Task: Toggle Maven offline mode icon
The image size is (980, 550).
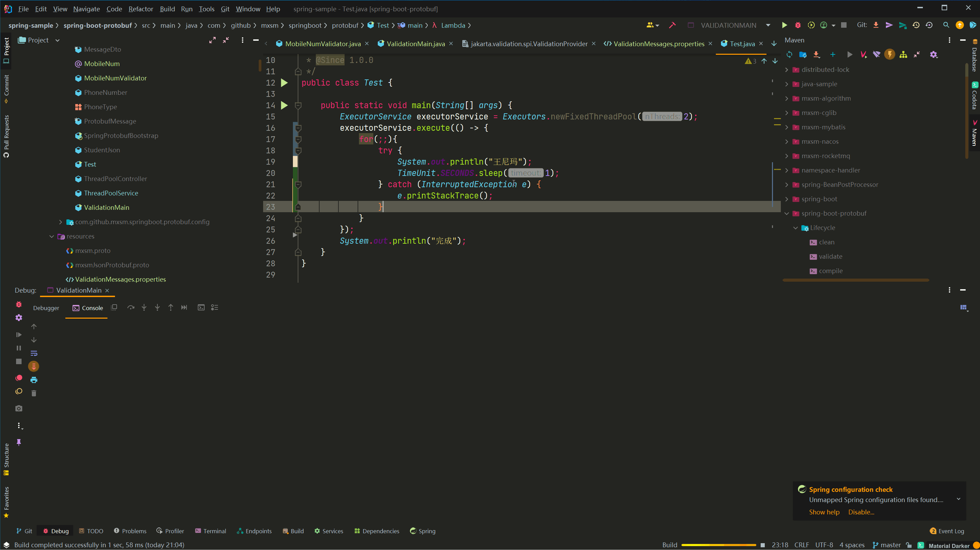Action: click(877, 54)
